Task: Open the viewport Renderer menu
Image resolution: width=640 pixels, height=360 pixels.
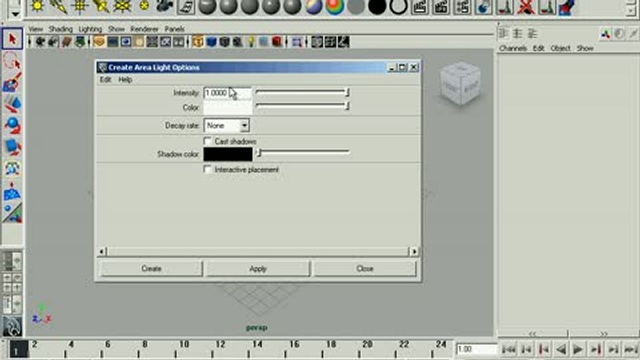Action: click(144, 29)
